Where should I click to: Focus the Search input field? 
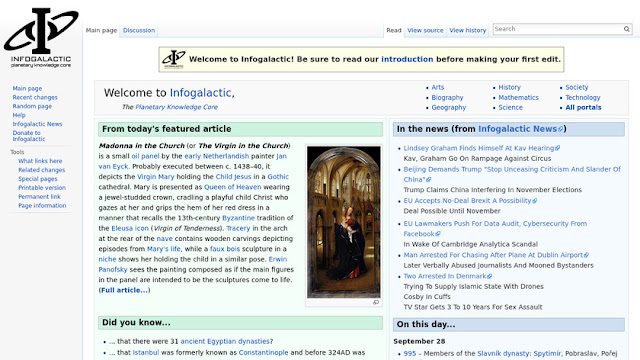(x=558, y=29)
